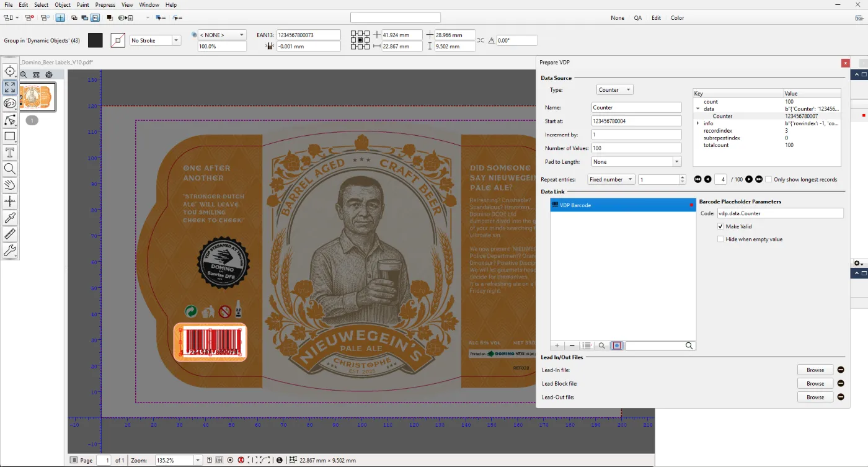Click the dark fill color swatch
This screenshot has height=467, width=868.
pos(95,40)
